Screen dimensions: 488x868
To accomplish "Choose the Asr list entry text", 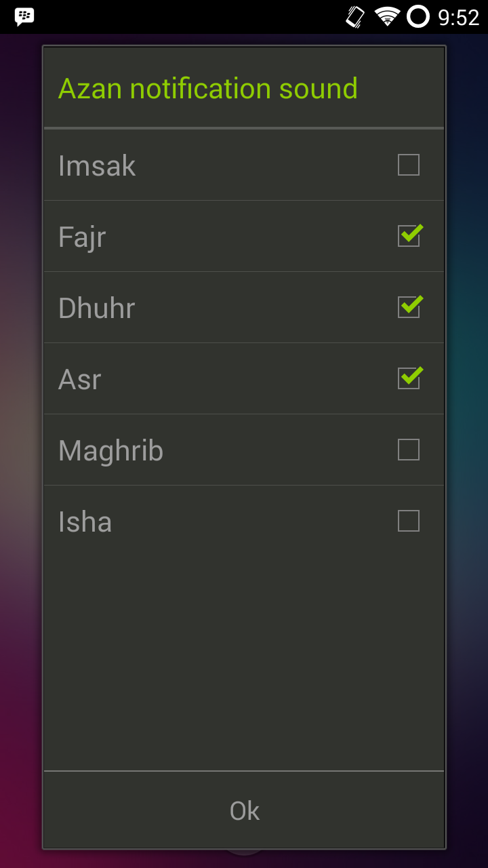I will (80, 380).
